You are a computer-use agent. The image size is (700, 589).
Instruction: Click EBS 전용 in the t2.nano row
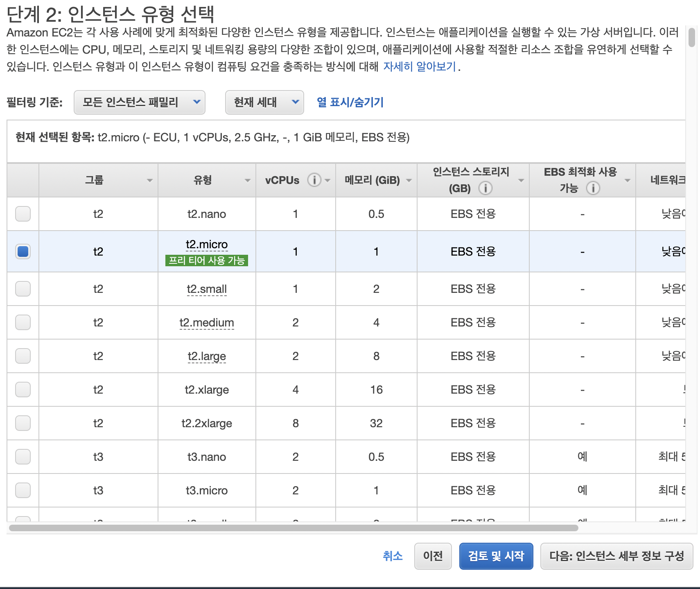(x=473, y=214)
